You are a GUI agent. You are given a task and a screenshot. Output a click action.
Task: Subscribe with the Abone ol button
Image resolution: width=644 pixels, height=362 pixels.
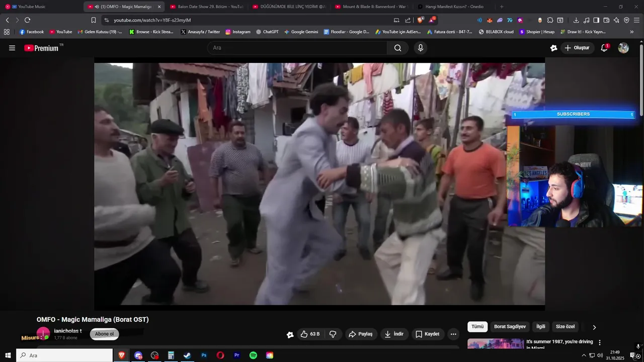point(105,334)
